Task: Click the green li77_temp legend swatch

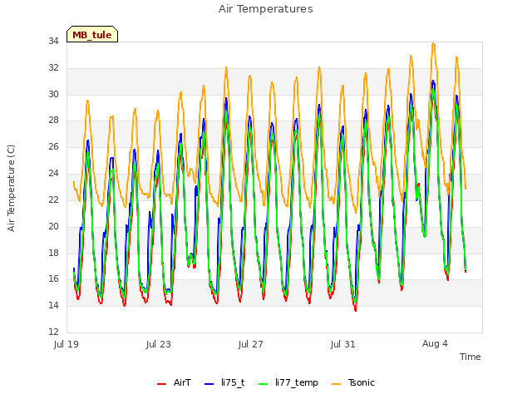Action: click(263, 384)
